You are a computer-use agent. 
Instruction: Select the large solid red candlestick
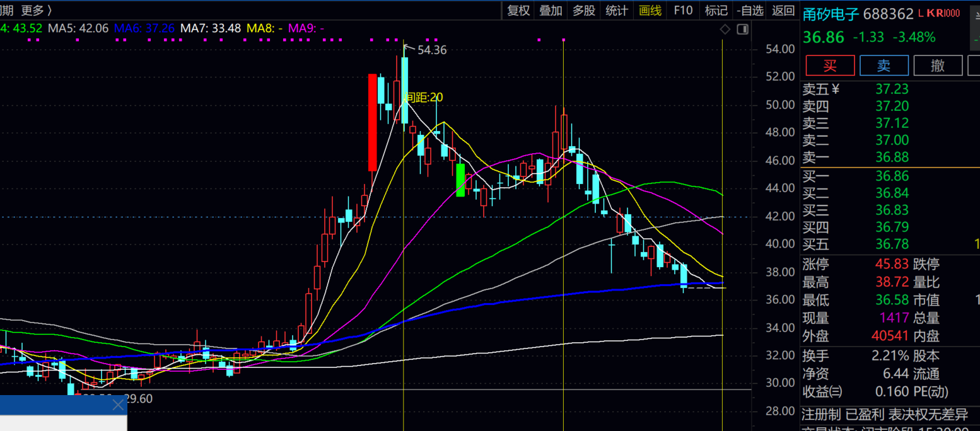coord(373,122)
